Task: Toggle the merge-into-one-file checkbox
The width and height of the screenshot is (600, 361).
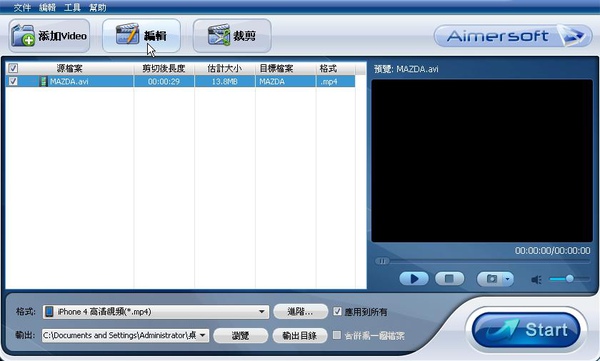Action: click(x=337, y=335)
